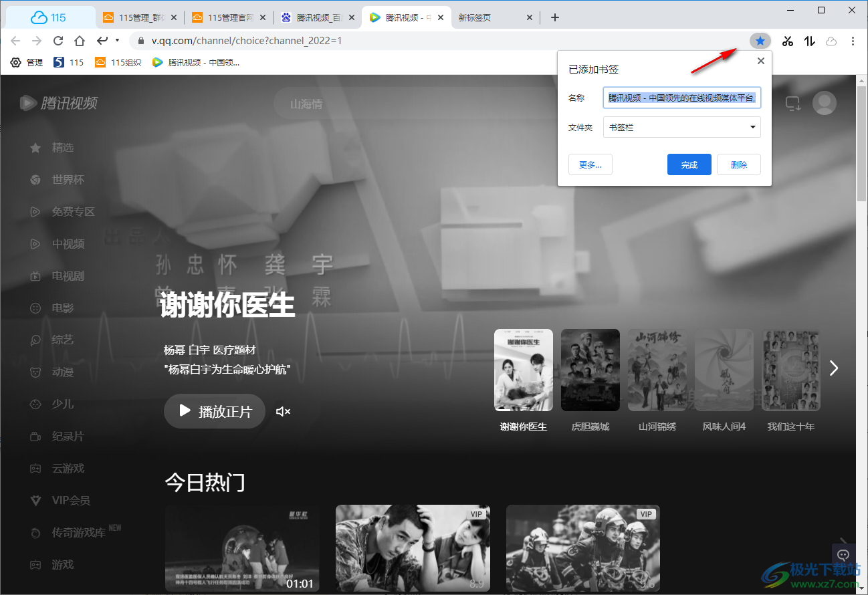Select the 我们这十年 poster thumbnail
This screenshot has height=595, width=868.
(791, 370)
